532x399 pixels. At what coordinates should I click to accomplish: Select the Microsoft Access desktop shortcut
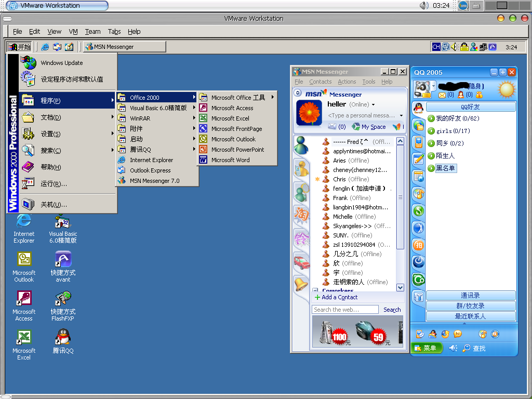click(24, 307)
